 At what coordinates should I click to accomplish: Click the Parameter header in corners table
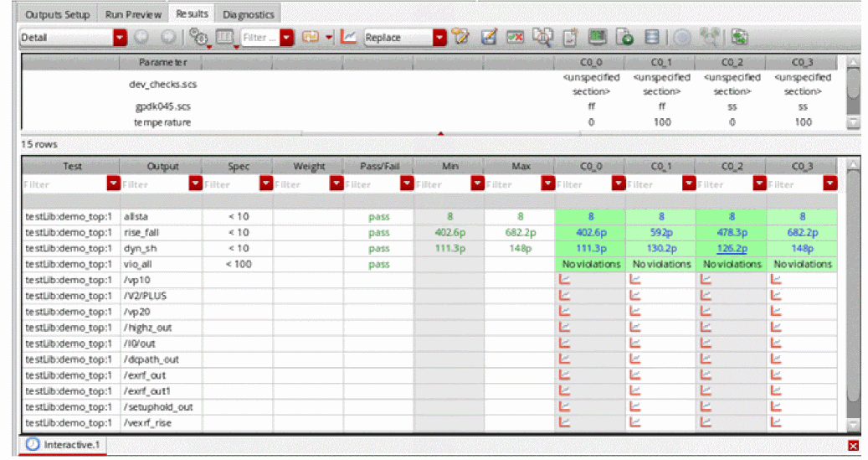(x=162, y=62)
